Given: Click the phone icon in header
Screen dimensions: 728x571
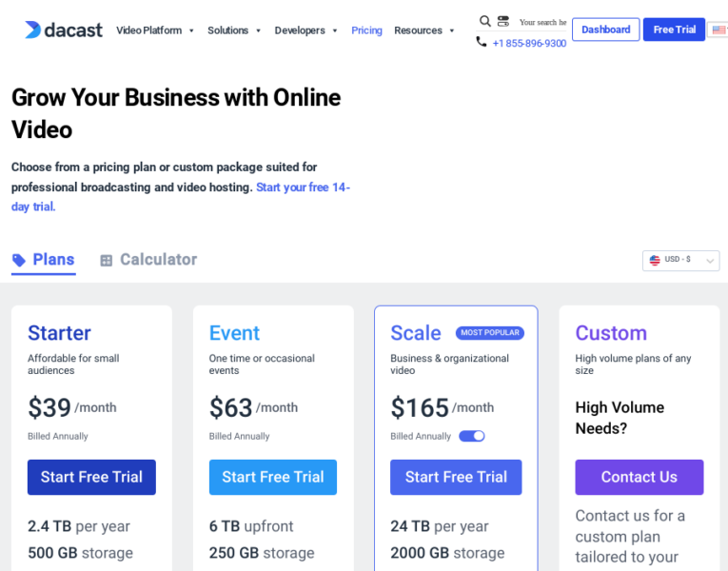Looking at the screenshot, I should click(482, 42).
